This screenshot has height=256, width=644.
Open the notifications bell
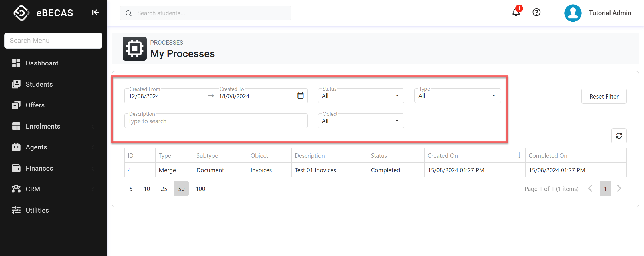click(x=516, y=13)
